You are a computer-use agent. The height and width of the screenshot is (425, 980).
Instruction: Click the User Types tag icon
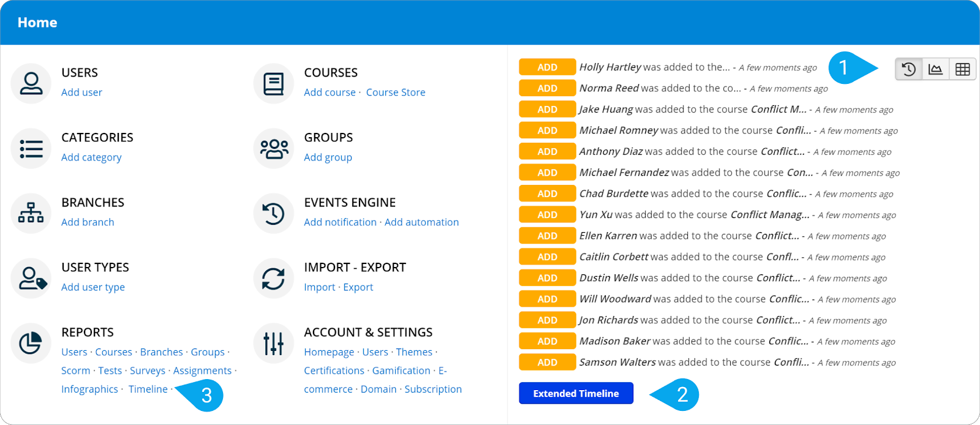tap(31, 279)
